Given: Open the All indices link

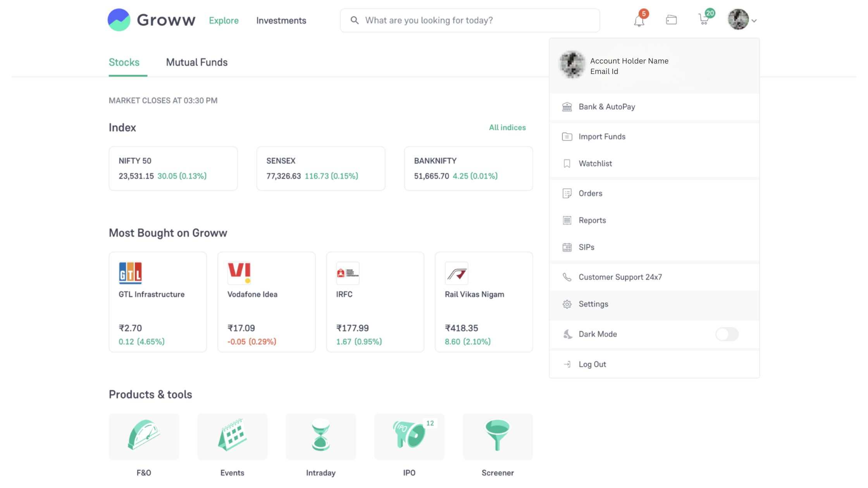Looking at the screenshot, I should coord(507,127).
